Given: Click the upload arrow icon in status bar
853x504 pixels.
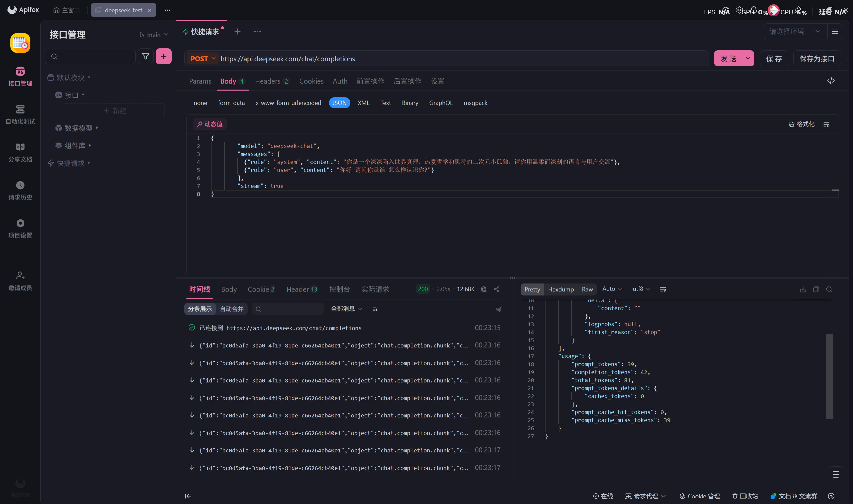Looking at the screenshot, I should click(x=831, y=496).
